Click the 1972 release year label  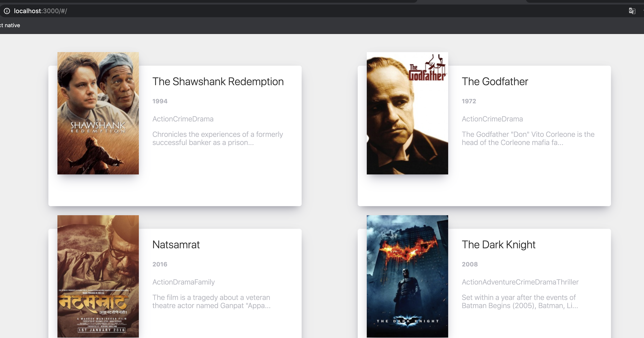[x=469, y=101]
